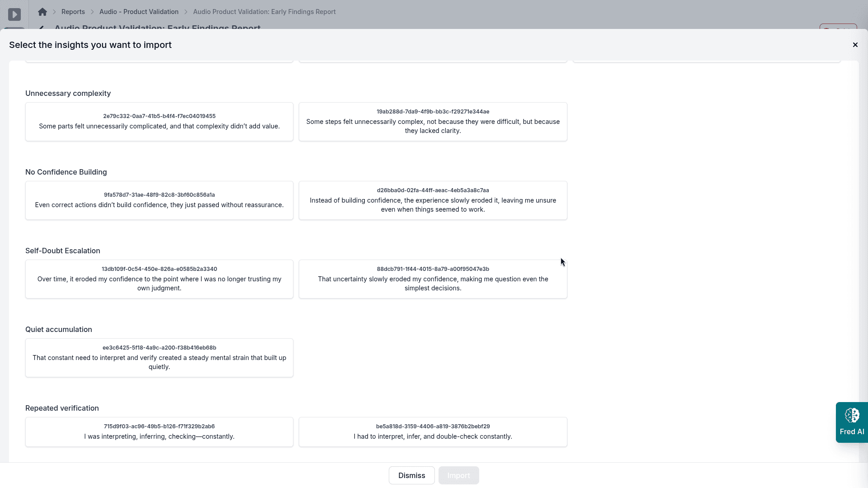Image resolution: width=868 pixels, height=488 pixels.
Task: Select insight card 2e79c332 about unnecessarily complicated parts
Action: pos(159,122)
